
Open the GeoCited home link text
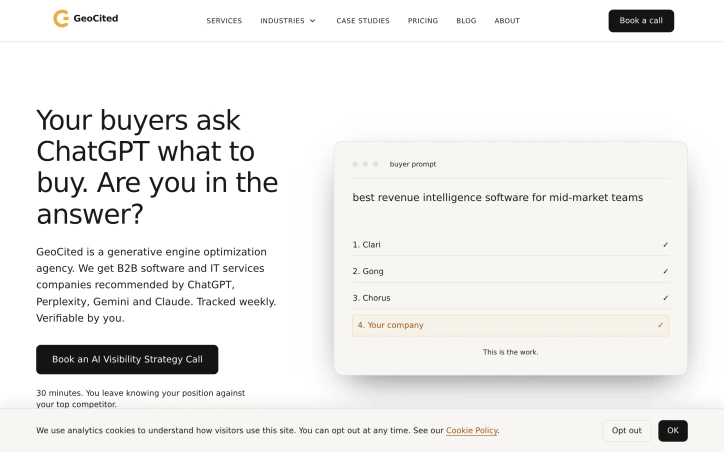[x=96, y=18]
